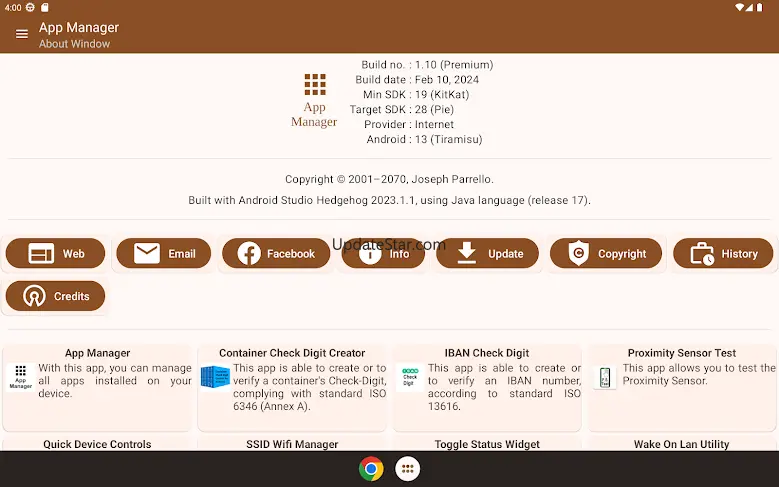
Task: Click the Min SDK 19 (KitKat) line
Action: (416, 95)
